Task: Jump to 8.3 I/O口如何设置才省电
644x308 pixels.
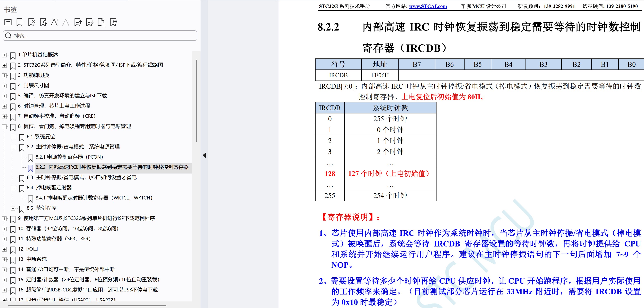Action: click(x=81, y=177)
